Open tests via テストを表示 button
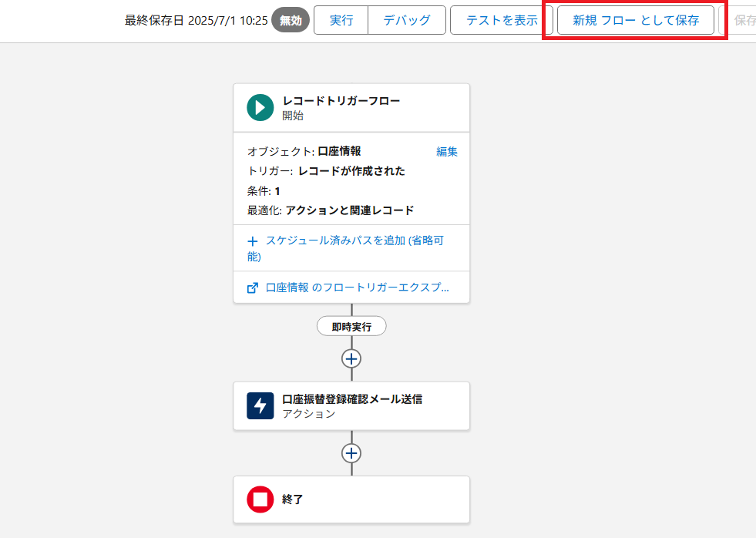This screenshot has width=756, height=538. point(502,21)
